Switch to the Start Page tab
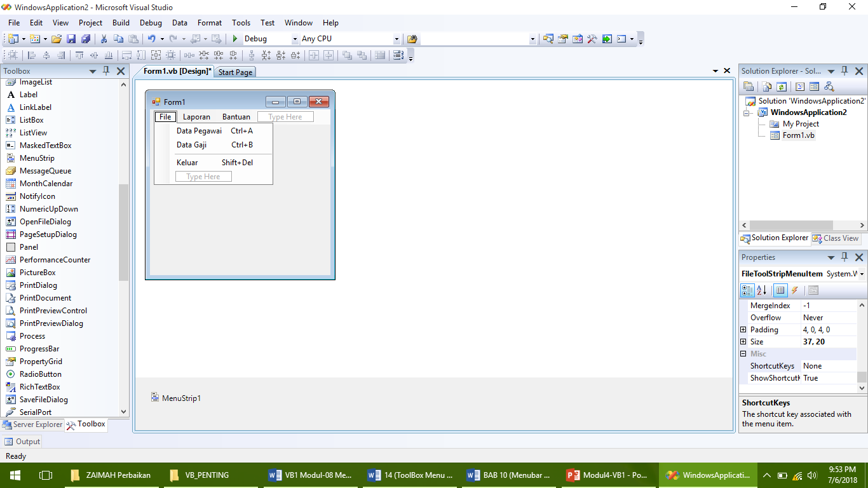The height and width of the screenshot is (488, 868). coord(235,72)
